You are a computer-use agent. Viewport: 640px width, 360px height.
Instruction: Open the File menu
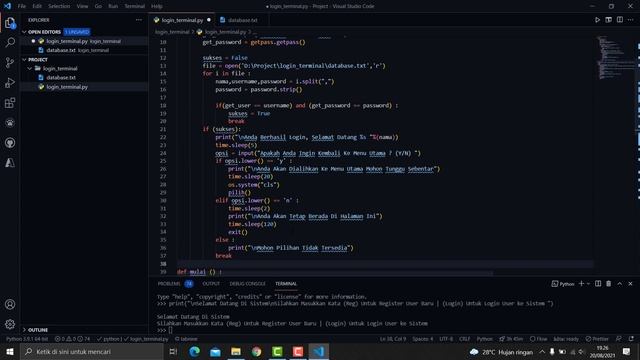[x=22, y=6]
